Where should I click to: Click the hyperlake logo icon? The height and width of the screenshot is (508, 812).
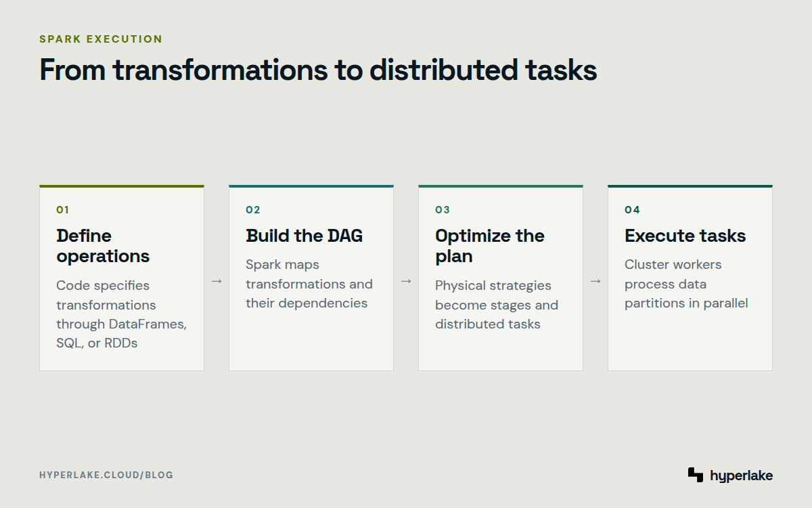point(696,475)
